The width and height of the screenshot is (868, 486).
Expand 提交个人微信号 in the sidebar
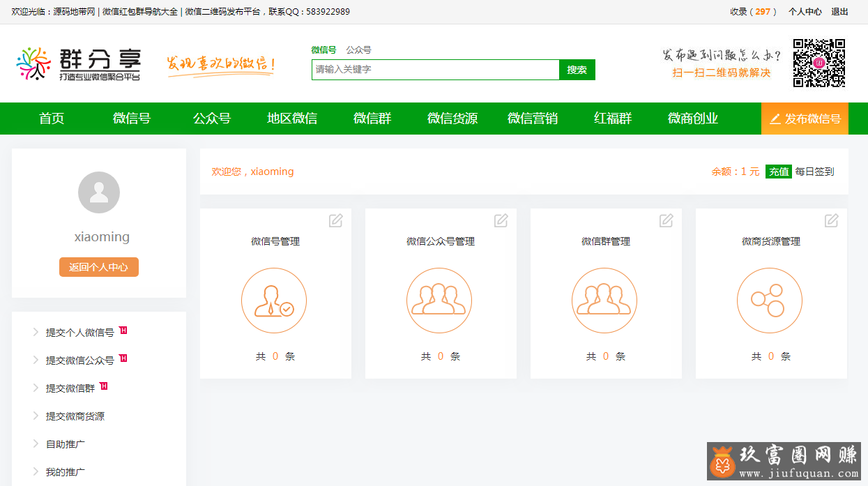click(x=79, y=333)
